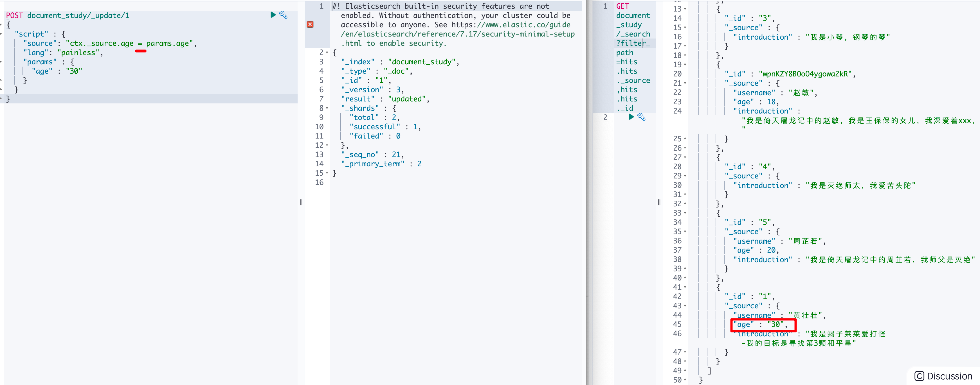Collapse the _shards block at update response line 8
This screenshot has height=385, width=980.
point(327,108)
